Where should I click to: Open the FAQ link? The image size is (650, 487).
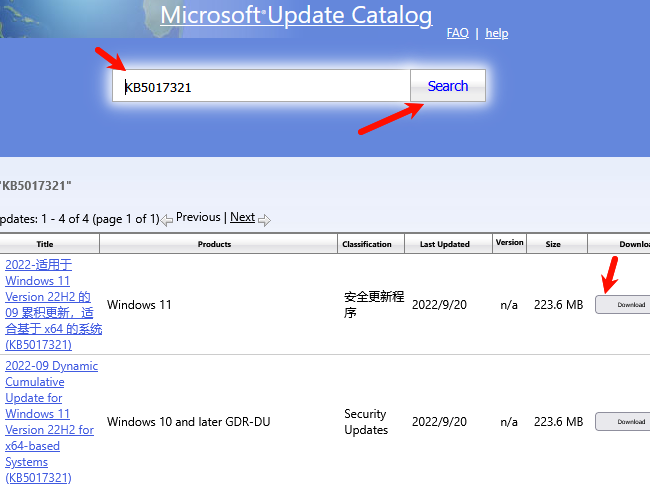[x=457, y=33]
